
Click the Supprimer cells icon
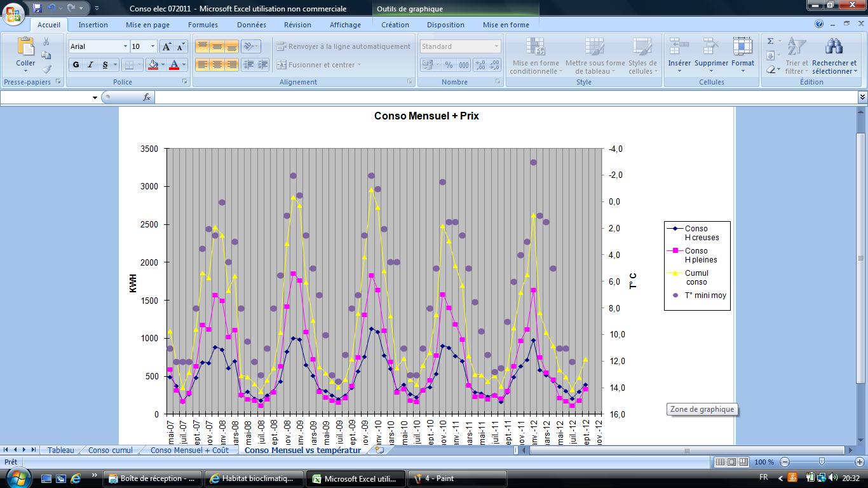pos(710,47)
